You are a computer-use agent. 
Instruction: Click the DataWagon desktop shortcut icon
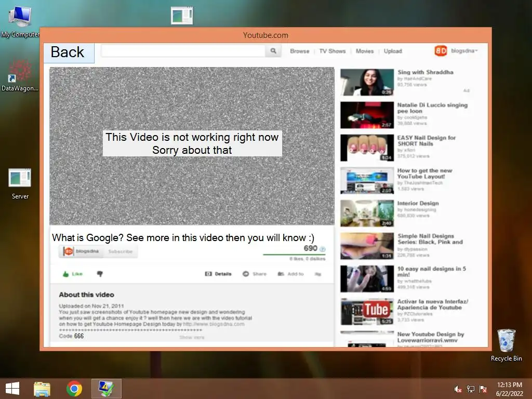point(20,76)
